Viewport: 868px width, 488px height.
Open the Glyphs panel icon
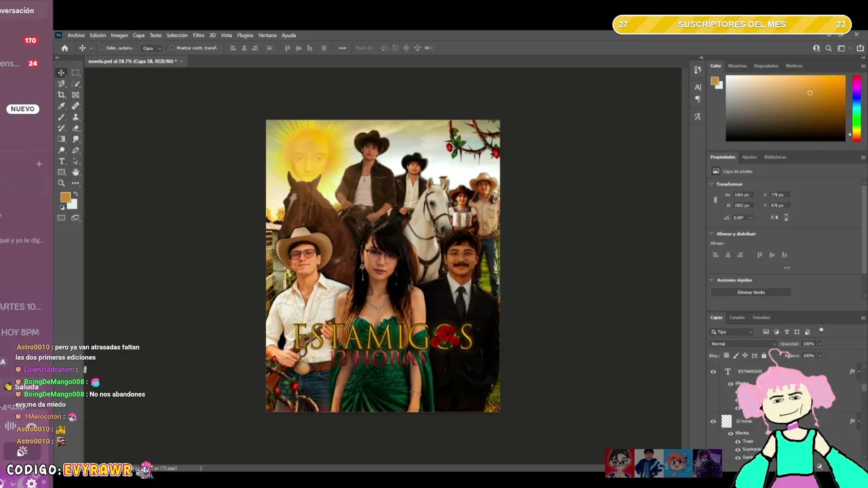pos(698,117)
